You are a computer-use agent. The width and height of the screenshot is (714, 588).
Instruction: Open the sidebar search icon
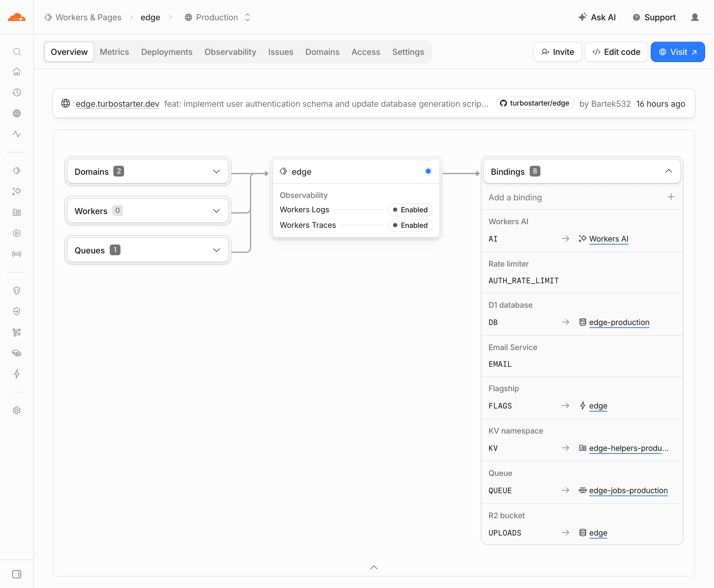pyautogui.click(x=17, y=52)
